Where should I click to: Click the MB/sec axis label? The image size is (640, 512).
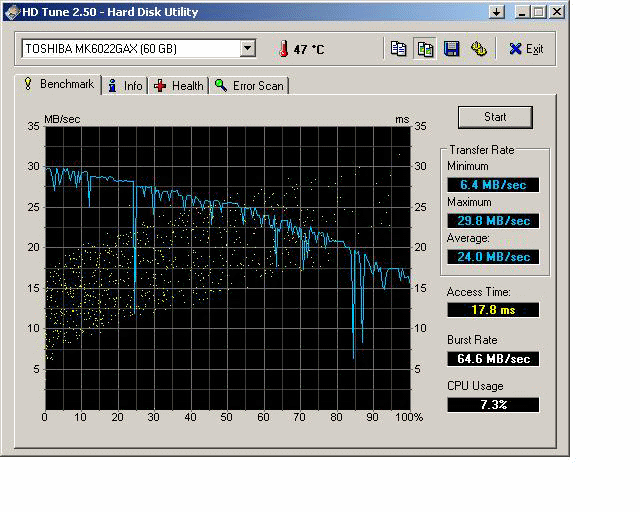(x=62, y=119)
